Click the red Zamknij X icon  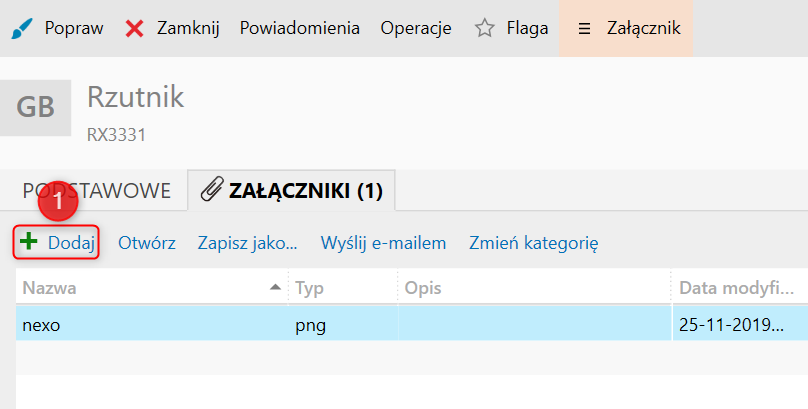point(135,28)
